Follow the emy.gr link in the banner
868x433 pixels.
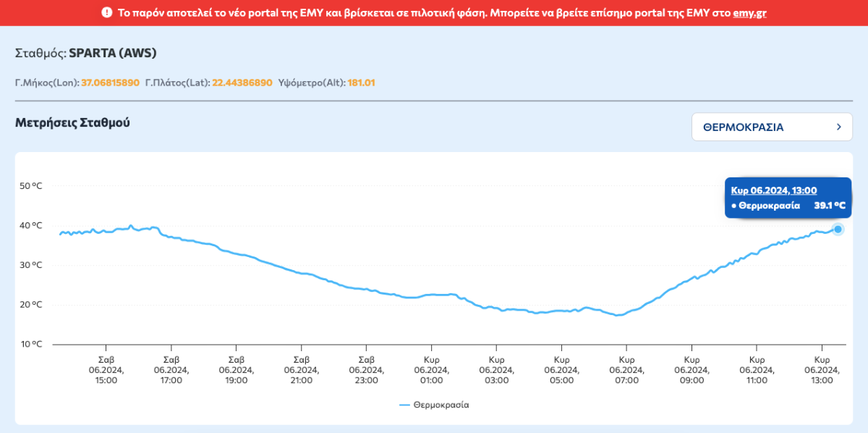pyautogui.click(x=748, y=12)
